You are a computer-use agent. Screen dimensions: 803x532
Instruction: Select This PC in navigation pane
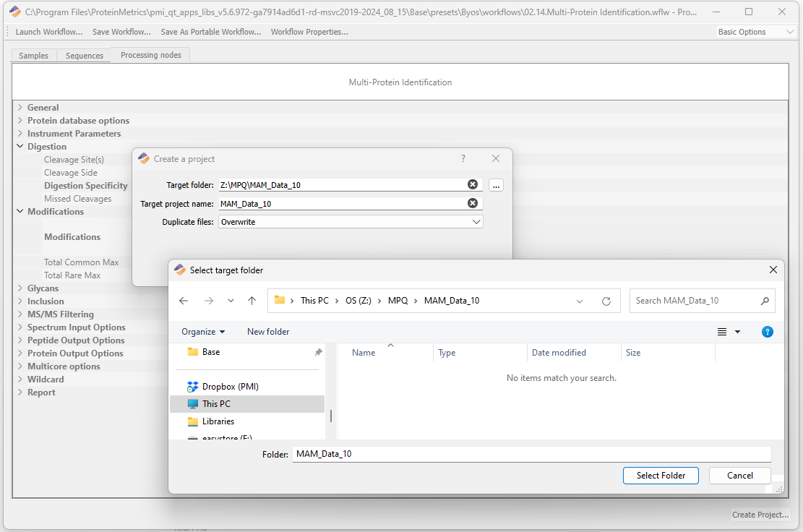click(x=247, y=404)
